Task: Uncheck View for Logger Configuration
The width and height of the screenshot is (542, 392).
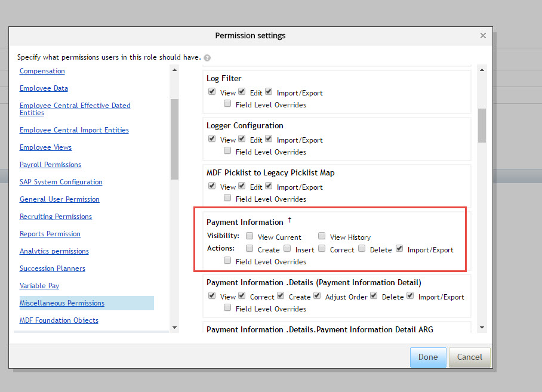Action: point(212,139)
